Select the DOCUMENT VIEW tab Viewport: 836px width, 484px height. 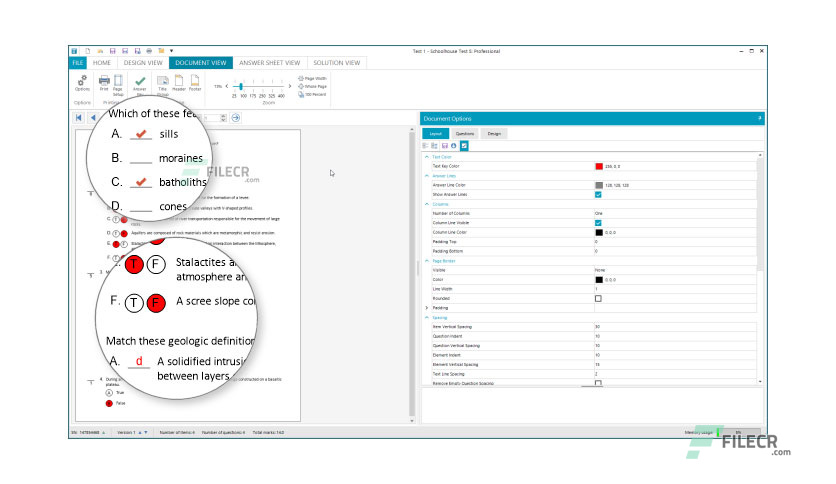click(x=200, y=63)
